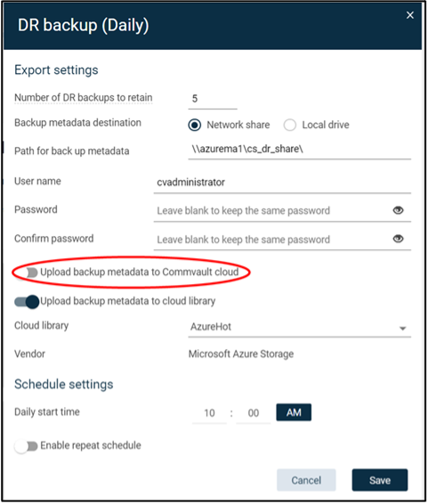Edit the daily start hour value
The image size is (428, 504).
click(209, 413)
